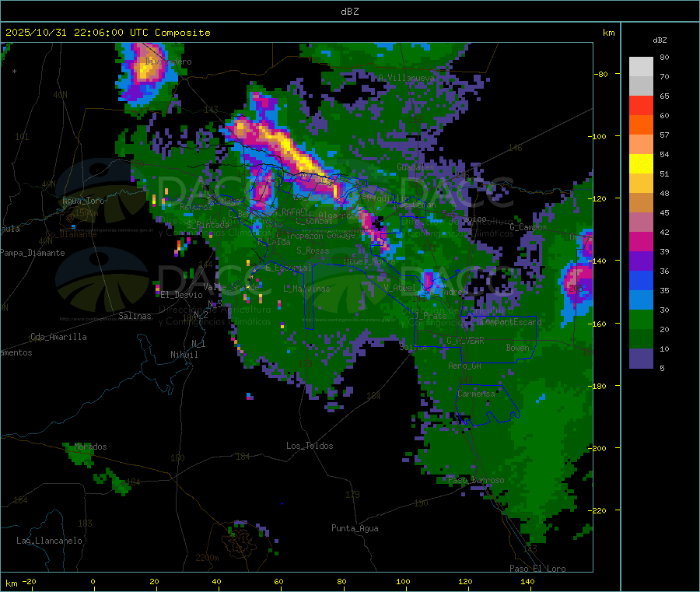Screen dimensions: 700x592
Task: Click the 'Pampa_Diamante' label
Action: pos(33,253)
